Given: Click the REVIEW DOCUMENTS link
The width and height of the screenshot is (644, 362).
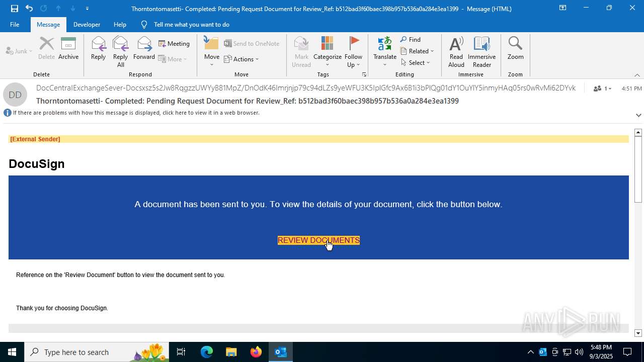Looking at the screenshot, I should click(318, 240).
